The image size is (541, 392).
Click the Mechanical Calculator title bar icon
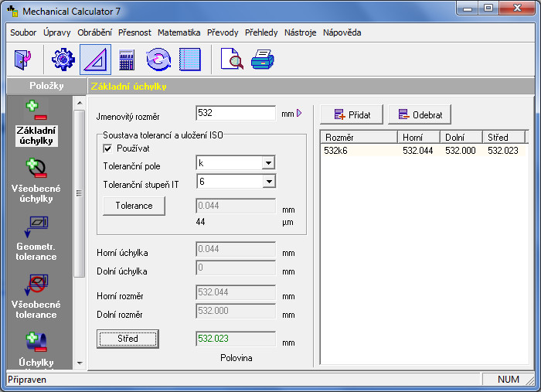point(13,12)
